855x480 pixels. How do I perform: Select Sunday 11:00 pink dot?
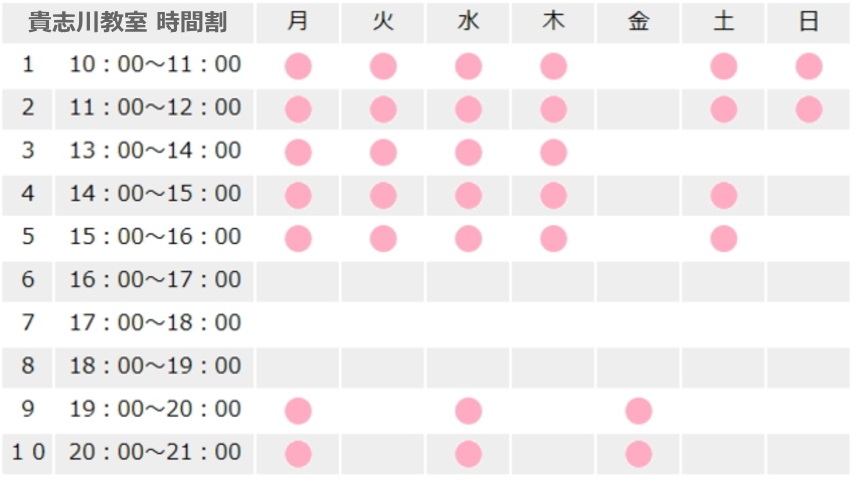point(809,110)
